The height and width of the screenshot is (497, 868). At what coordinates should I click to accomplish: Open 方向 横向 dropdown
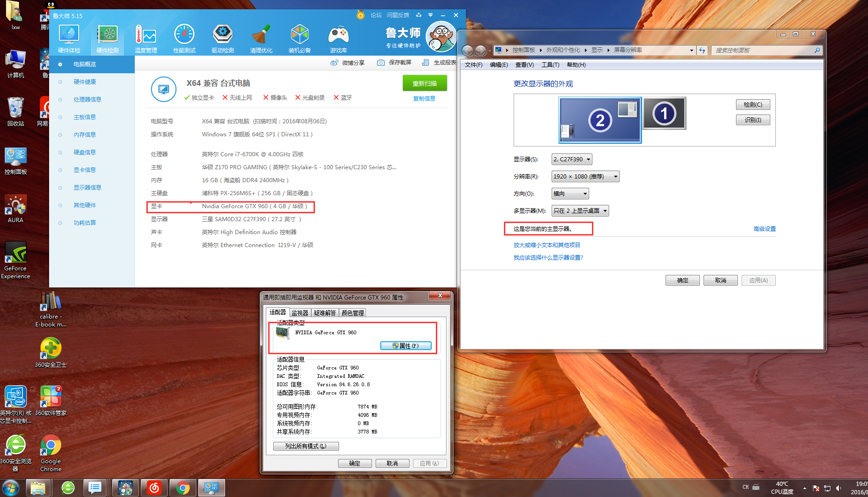tap(570, 194)
